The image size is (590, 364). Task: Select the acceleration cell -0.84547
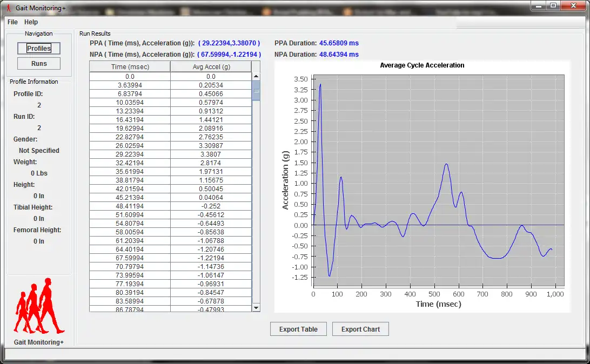[211, 293]
